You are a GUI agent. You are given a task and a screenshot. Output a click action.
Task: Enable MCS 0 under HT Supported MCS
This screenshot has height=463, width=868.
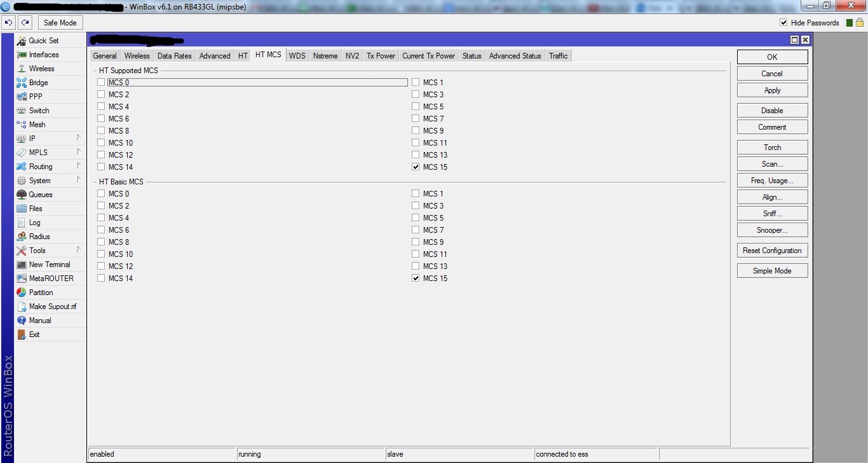(101, 83)
